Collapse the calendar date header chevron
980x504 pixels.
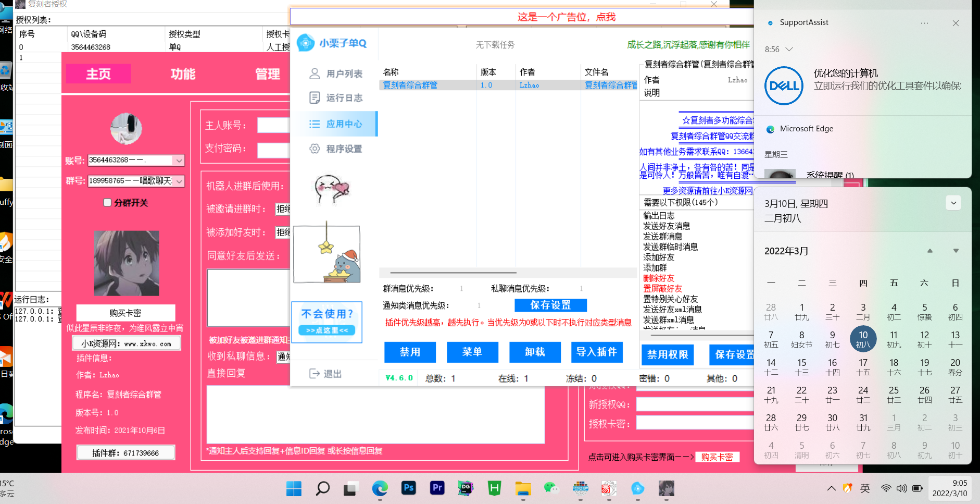click(x=953, y=203)
